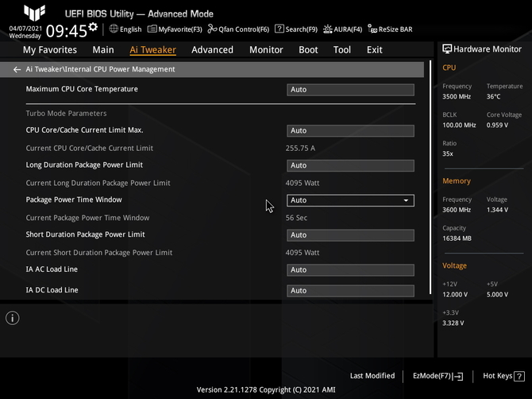Click the TUF logo in the top left
This screenshot has width=532, height=399.
(x=34, y=13)
